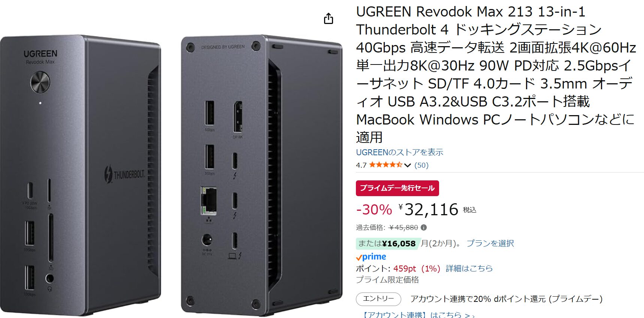Click the プライムデー先行セール badge
Screen dimensions: 644x318
397,188
